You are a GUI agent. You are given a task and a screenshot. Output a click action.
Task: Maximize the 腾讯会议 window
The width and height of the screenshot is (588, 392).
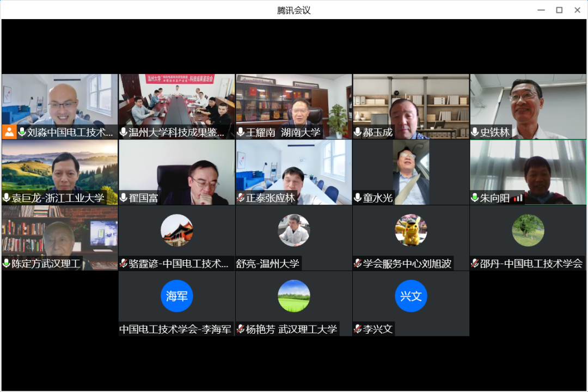(559, 10)
